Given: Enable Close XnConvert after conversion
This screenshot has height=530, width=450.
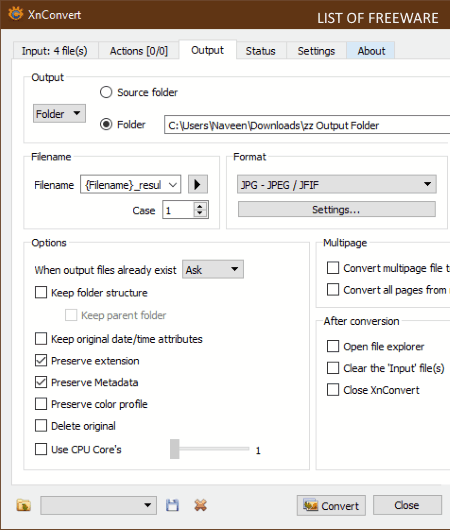Looking at the screenshot, I should (333, 390).
